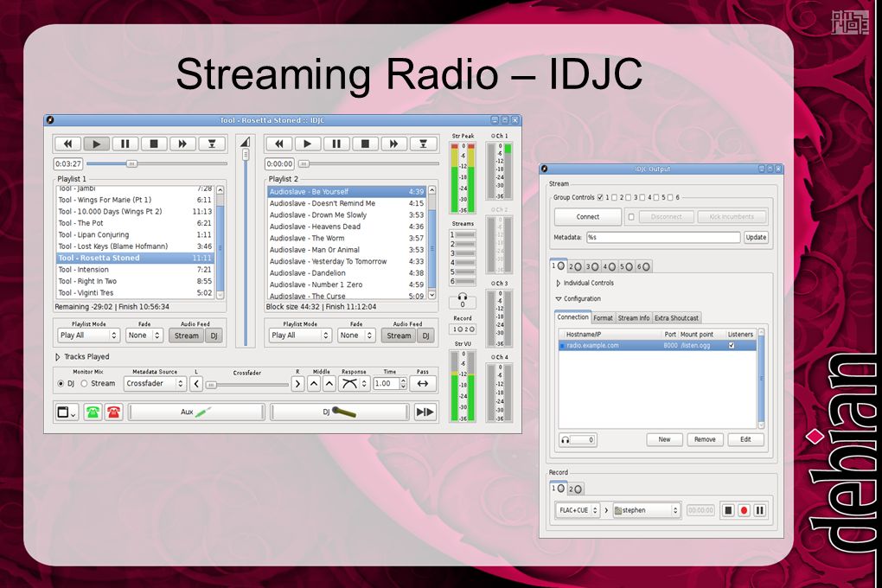Click the red telephone hang-up icon

[113, 412]
